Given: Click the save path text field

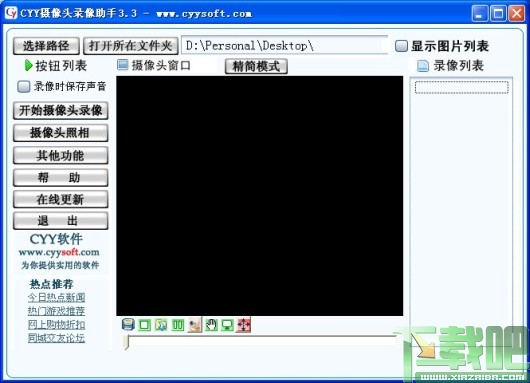Looking at the screenshot, I should click(x=284, y=46).
